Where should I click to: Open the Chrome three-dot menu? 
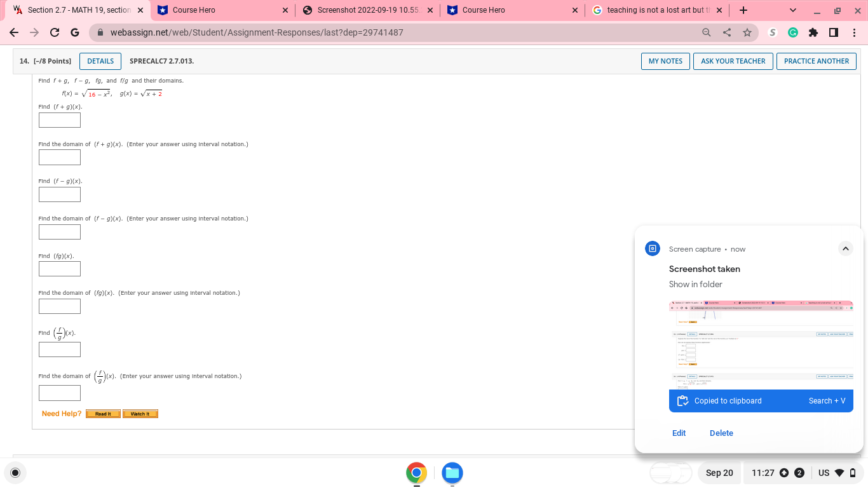[854, 32]
